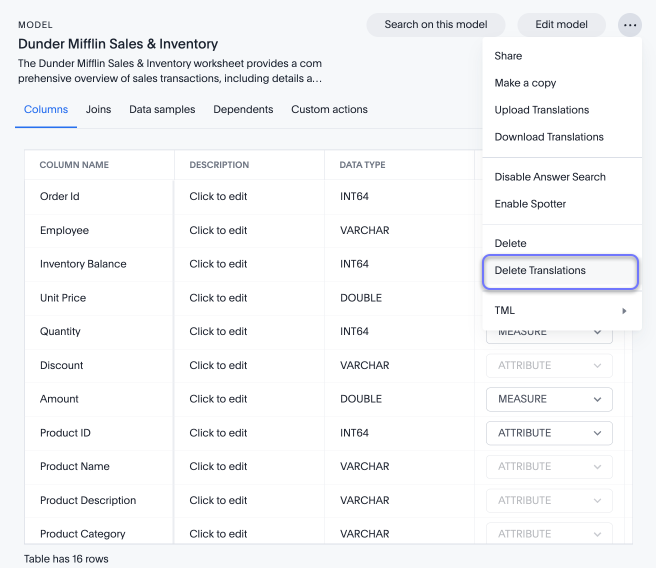Choose Share in the options menu

tap(508, 56)
